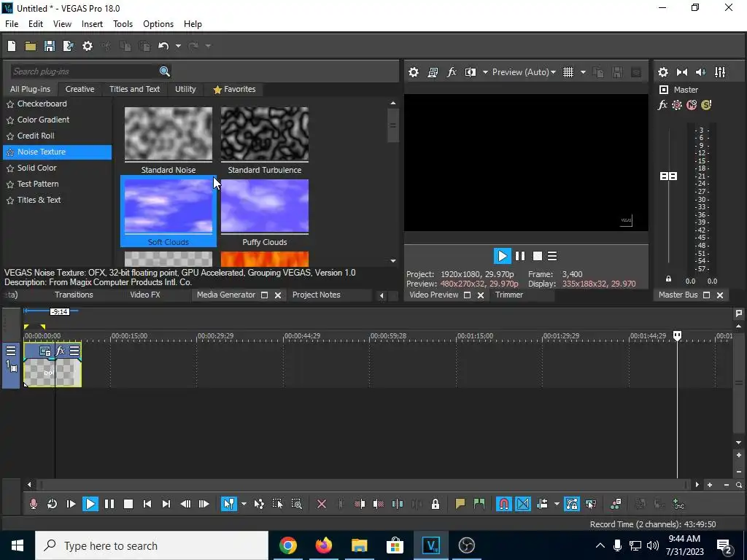Open the Project Notes tab

click(317, 295)
